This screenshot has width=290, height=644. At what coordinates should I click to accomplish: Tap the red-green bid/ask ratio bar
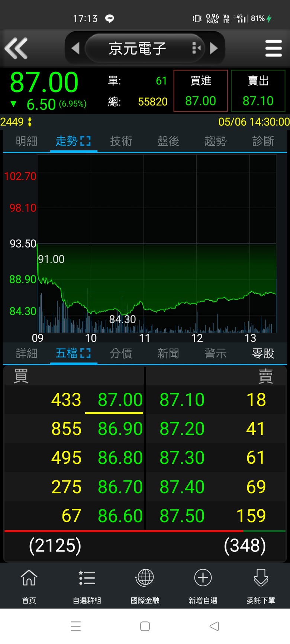(x=145, y=531)
